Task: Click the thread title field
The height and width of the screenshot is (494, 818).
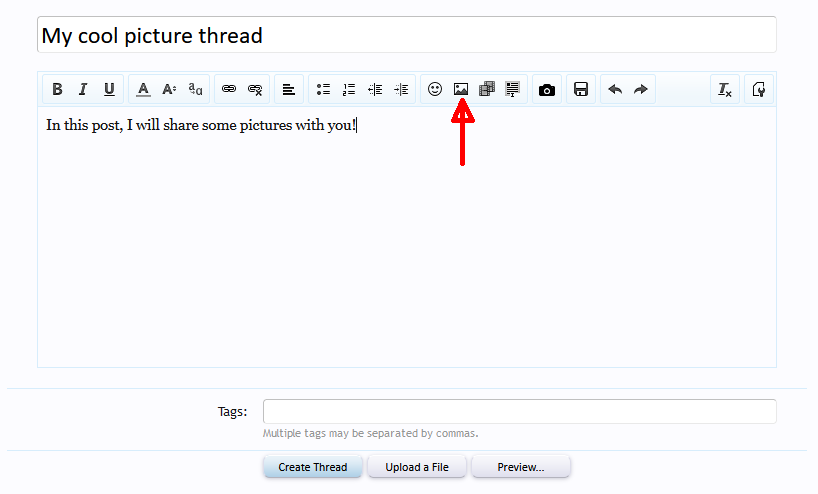Action: point(407,34)
